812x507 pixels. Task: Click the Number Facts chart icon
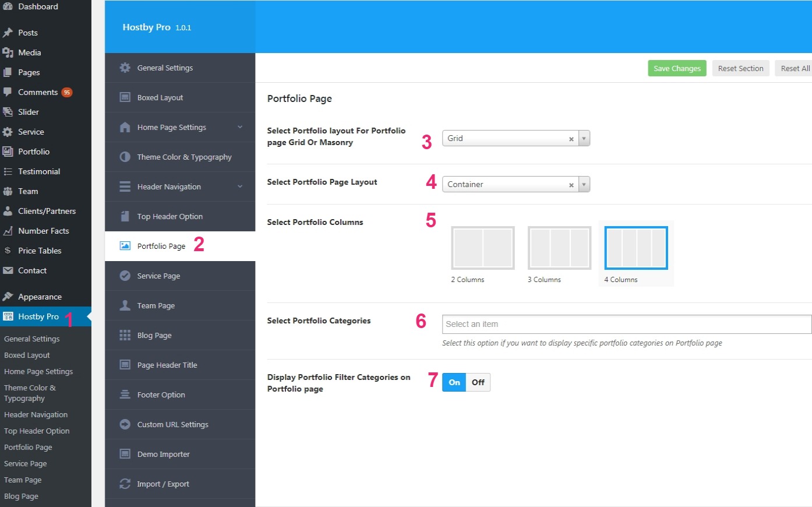[8, 231]
